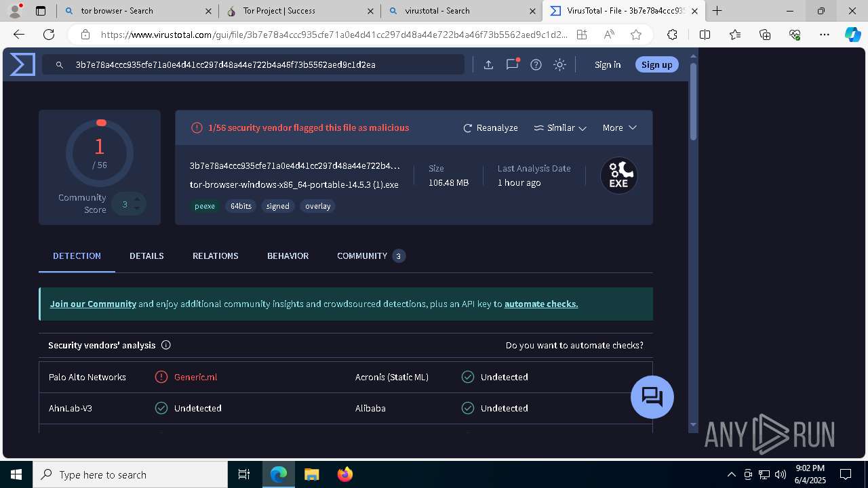The width and height of the screenshot is (868, 488).
Task: Click the signed tag
Action: pos(278,206)
